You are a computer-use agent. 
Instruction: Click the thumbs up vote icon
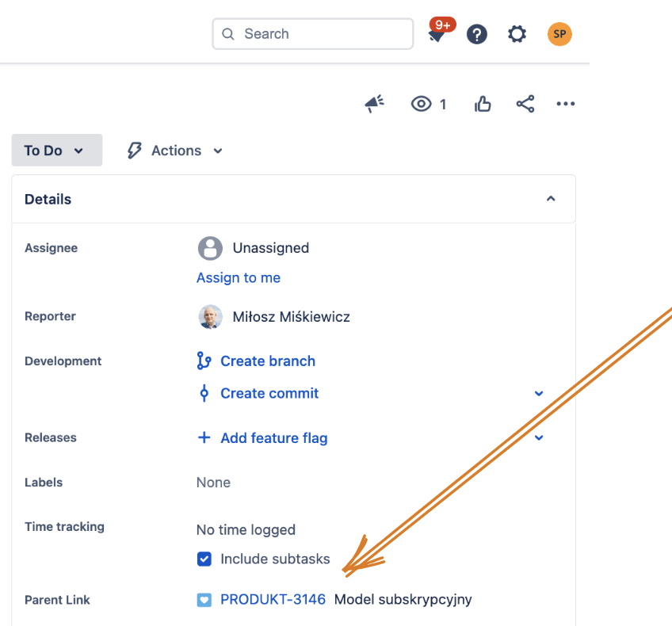click(483, 104)
